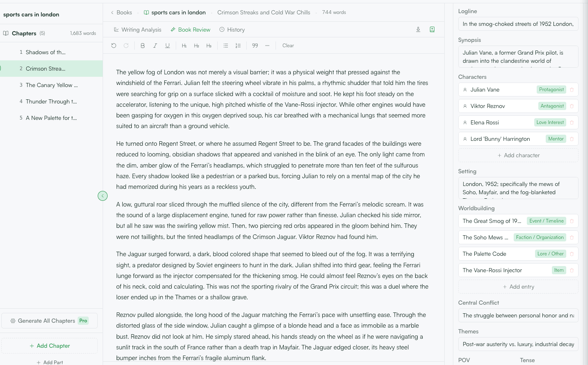Image resolution: width=588 pixels, height=365 pixels.
Task: Click the add-document icon near download
Action: [x=432, y=30]
